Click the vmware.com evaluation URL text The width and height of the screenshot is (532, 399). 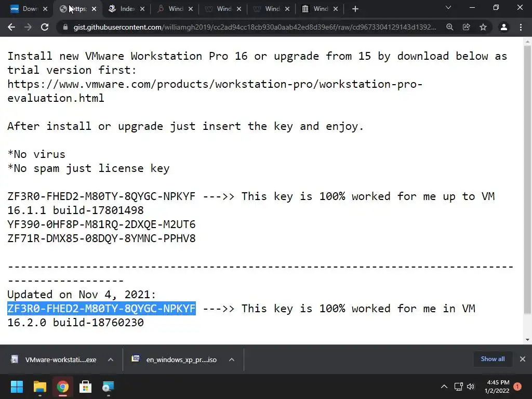(215, 91)
